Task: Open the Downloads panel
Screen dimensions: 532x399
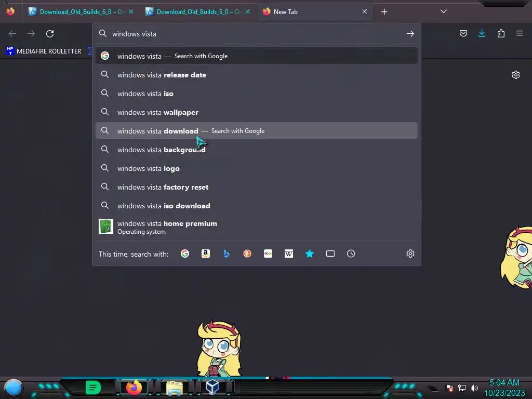Action: pos(482,33)
